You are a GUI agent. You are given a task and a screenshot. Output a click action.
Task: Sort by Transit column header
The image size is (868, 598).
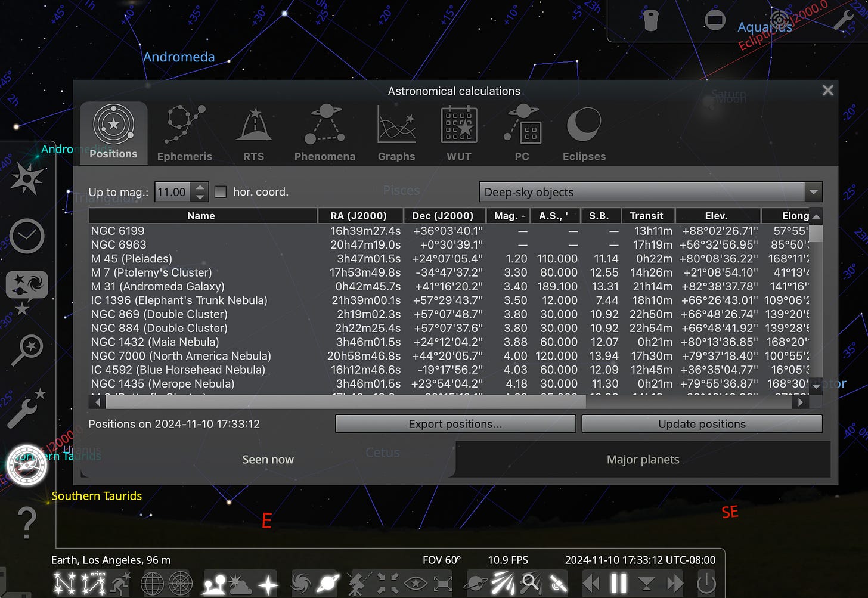click(647, 216)
